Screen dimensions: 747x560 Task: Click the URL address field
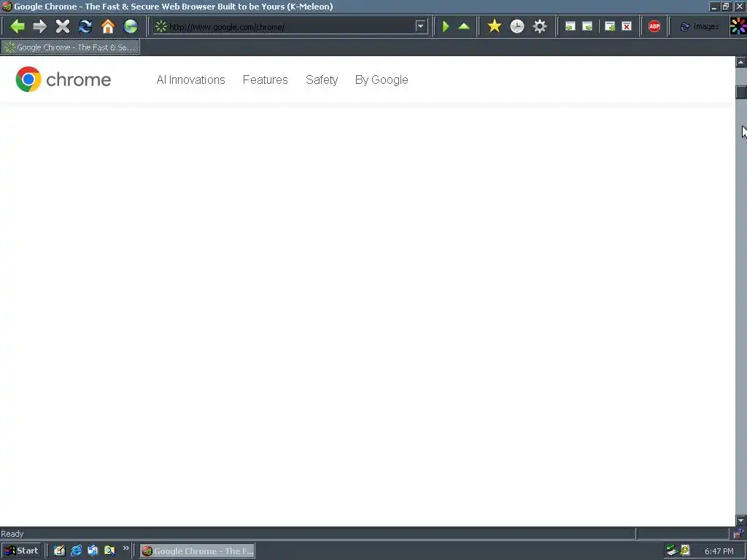290,27
